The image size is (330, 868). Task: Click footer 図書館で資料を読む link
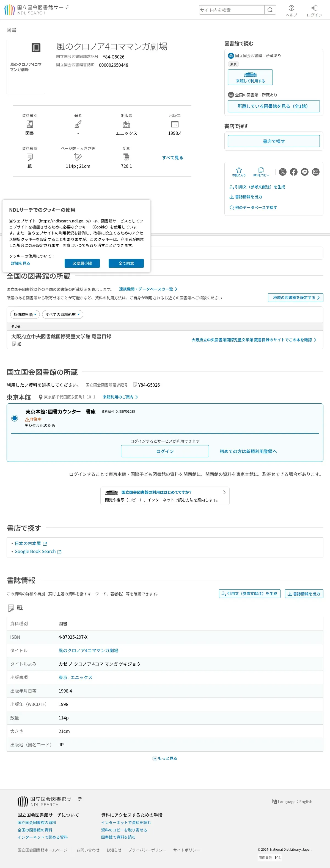tap(118, 837)
